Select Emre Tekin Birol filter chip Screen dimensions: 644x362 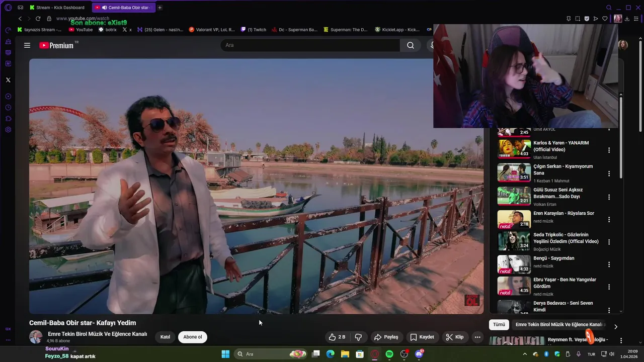(x=560, y=325)
